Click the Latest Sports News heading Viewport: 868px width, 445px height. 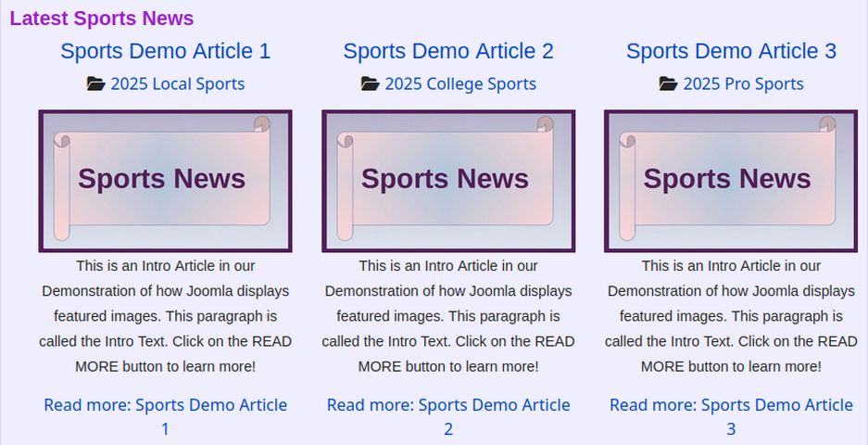point(102,19)
